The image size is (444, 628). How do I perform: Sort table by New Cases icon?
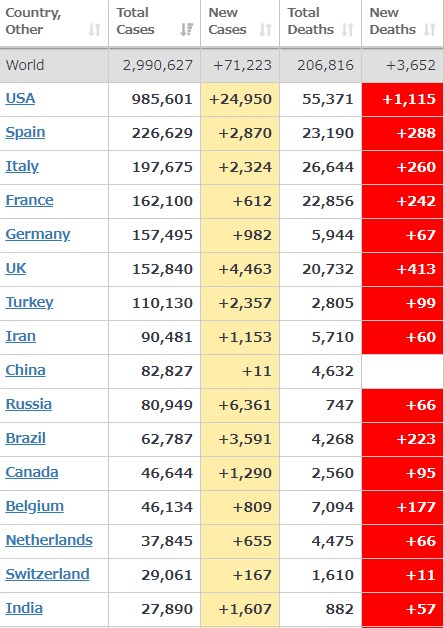[x=265, y=30]
